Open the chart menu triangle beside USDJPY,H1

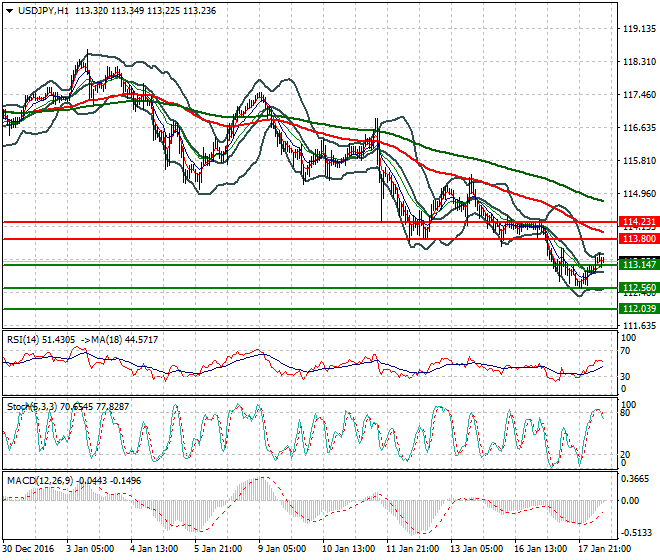point(9,11)
